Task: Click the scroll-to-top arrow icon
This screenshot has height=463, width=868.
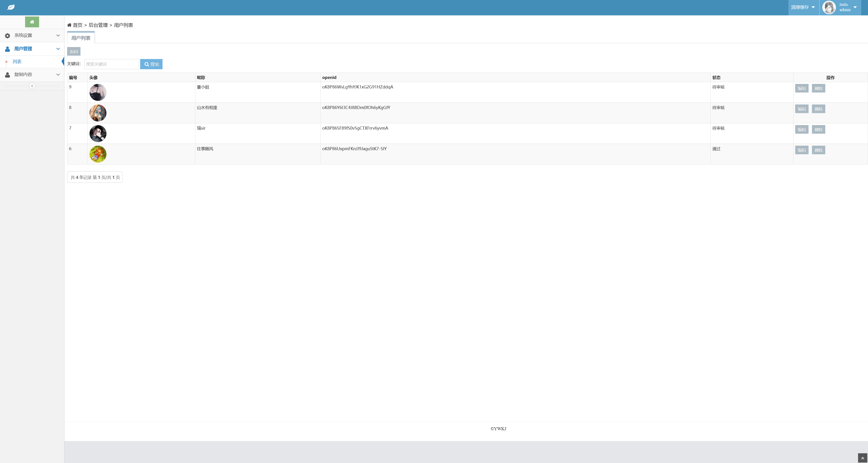Action: click(862, 458)
